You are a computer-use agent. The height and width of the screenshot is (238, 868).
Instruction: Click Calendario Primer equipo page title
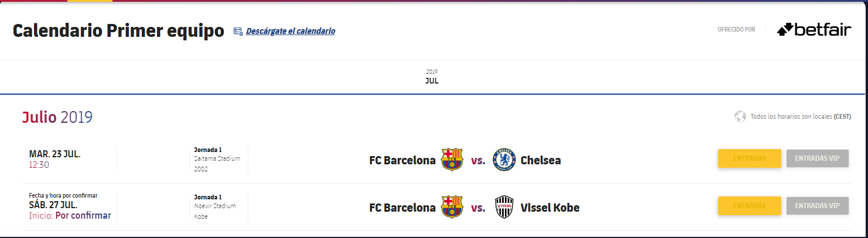[118, 32]
